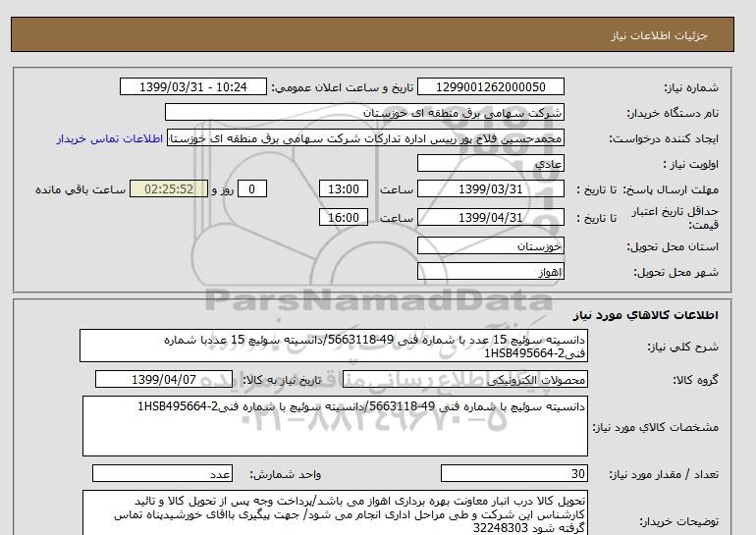The height and width of the screenshot is (535, 756).
Task: Click the response deadline time field 13:00
Action: [x=348, y=189]
